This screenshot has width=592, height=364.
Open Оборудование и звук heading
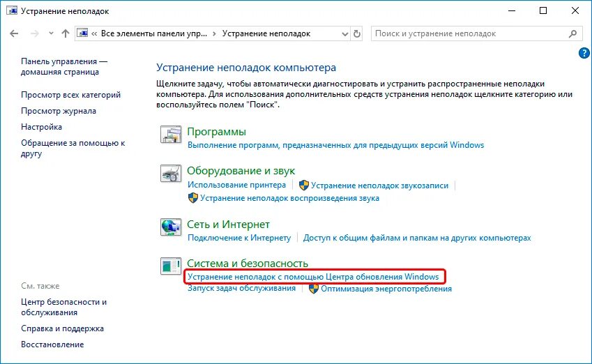[x=241, y=171]
